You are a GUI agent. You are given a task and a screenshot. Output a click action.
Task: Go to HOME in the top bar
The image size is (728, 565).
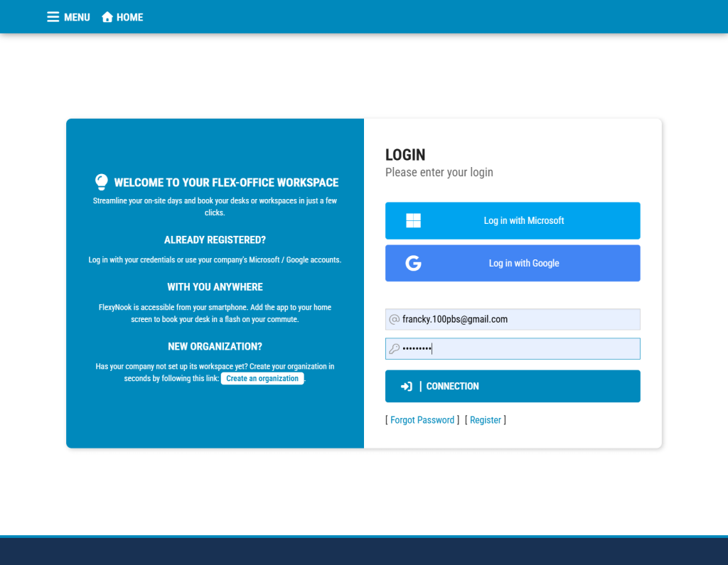click(x=129, y=17)
